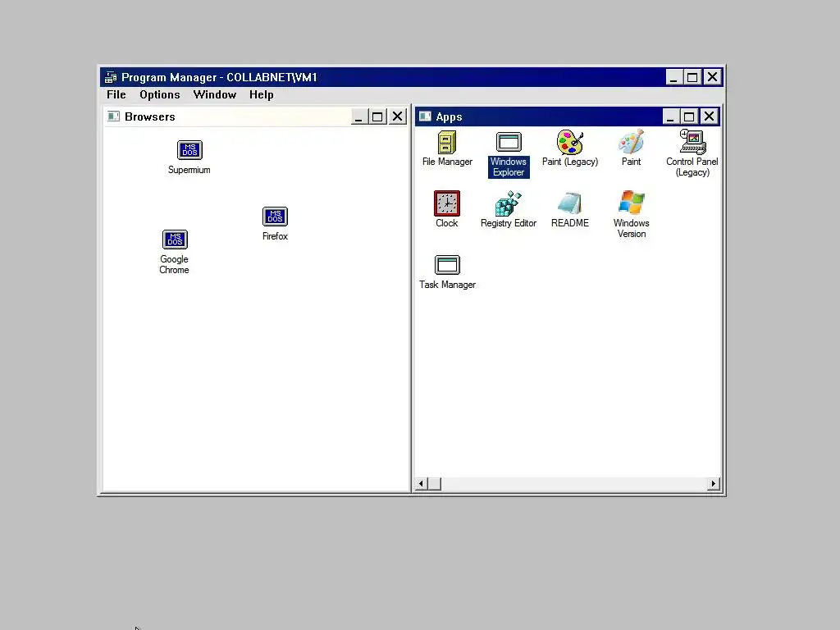Viewport: 840px width, 630px height.
Task: Click the Apps scrollbar right arrow
Action: pos(713,484)
